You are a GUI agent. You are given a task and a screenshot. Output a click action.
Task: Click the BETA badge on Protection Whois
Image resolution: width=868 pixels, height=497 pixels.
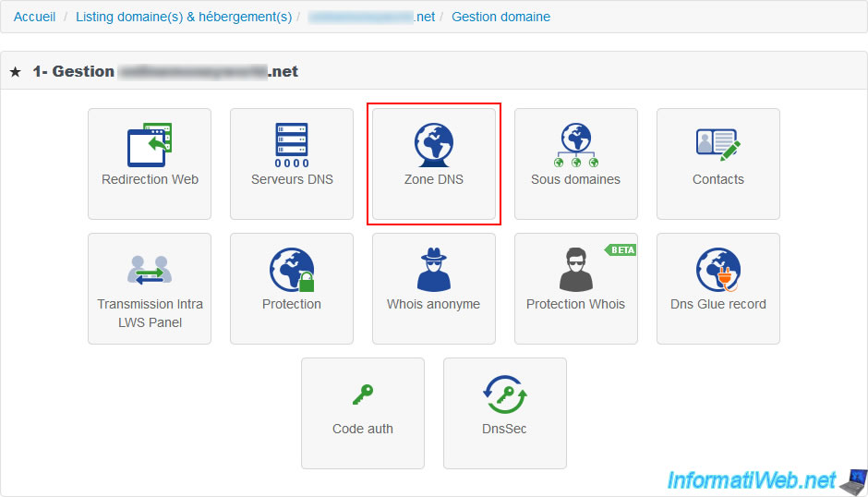click(x=621, y=249)
